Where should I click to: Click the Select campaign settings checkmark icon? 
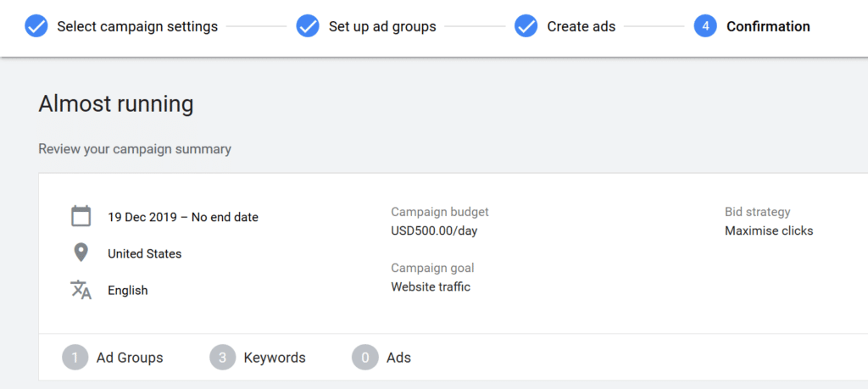coord(36,26)
